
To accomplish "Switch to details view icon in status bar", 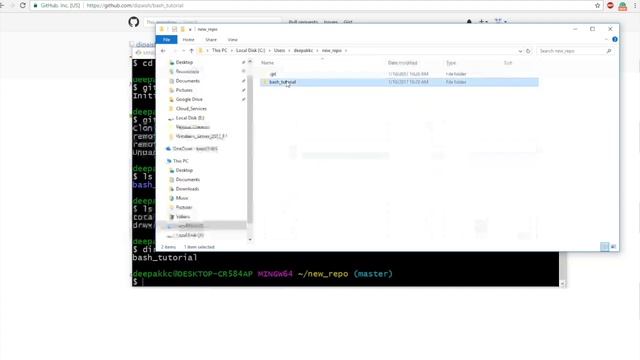I will 604,247.
